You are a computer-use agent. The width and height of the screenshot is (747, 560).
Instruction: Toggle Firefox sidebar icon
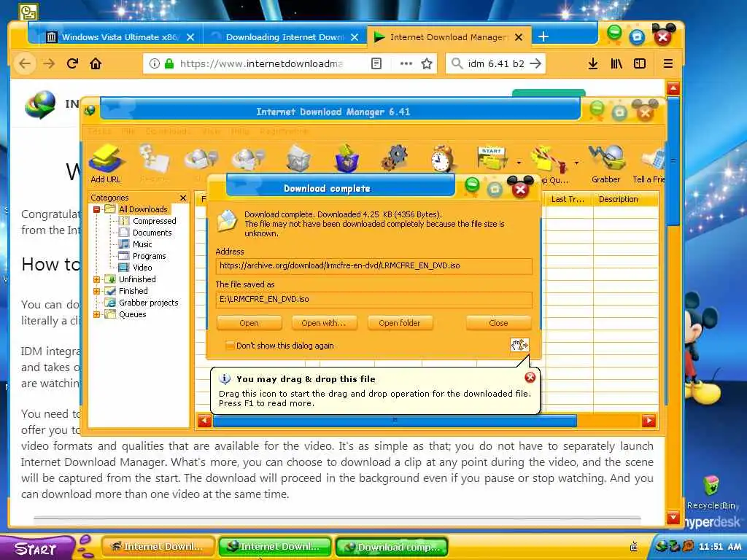point(640,63)
